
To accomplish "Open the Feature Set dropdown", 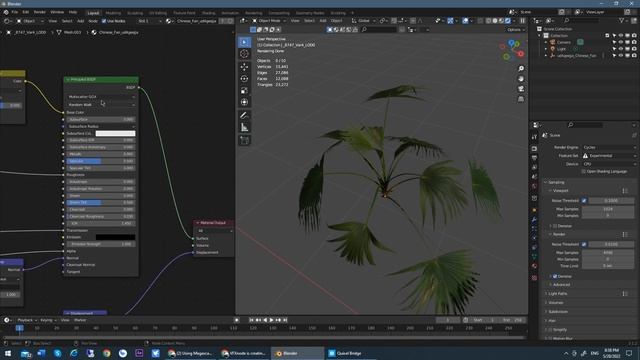I will tap(609, 156).
